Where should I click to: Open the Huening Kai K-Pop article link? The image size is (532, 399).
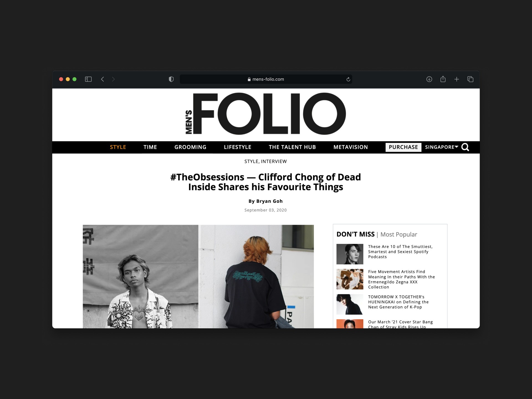tap(398, 302)
